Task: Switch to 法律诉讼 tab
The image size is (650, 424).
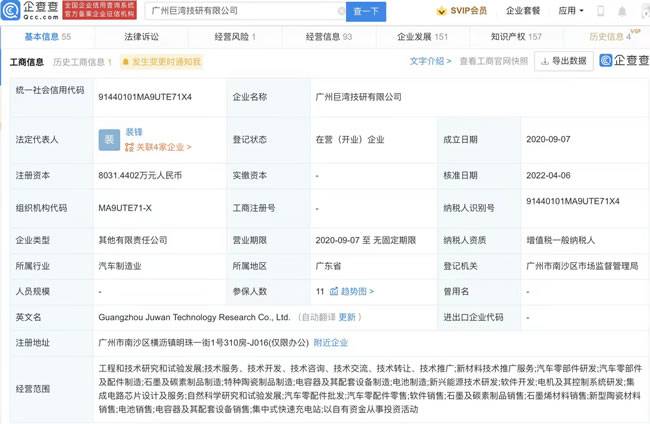Action: pos(140,36)
